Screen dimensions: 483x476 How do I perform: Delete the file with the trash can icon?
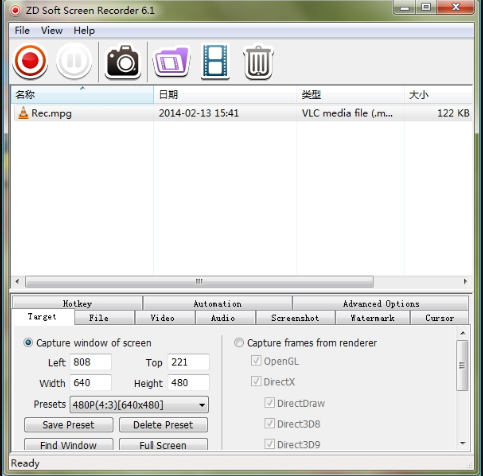(258, 62)
